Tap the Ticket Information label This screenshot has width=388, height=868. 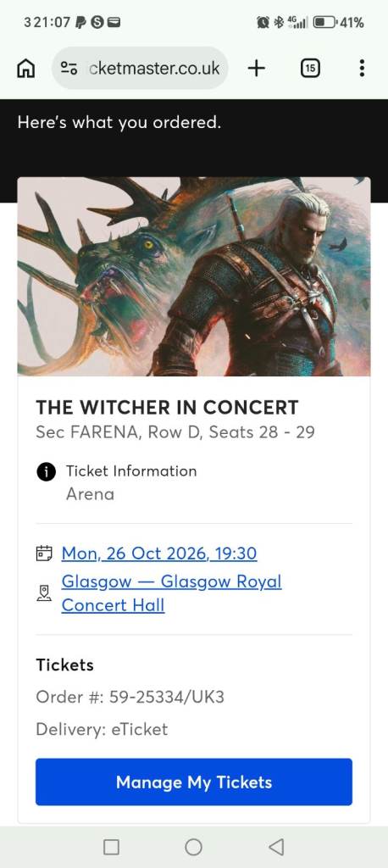coord(131,471)
